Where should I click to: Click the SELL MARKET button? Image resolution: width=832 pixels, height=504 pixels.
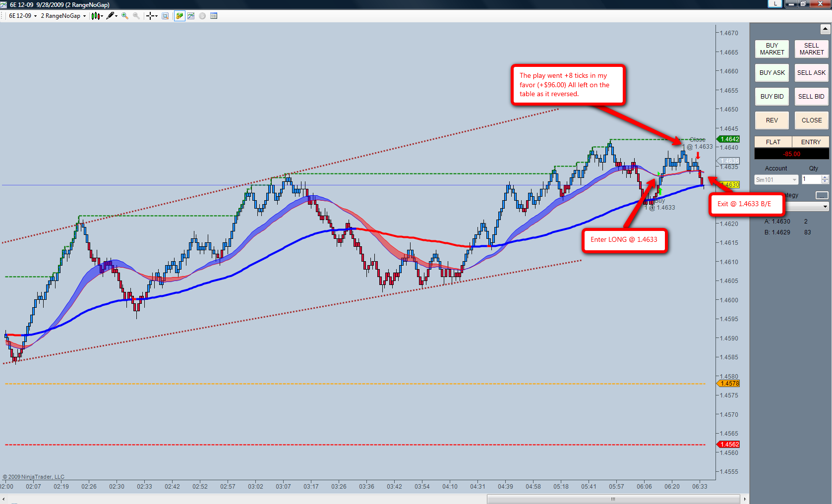[811, 49]
